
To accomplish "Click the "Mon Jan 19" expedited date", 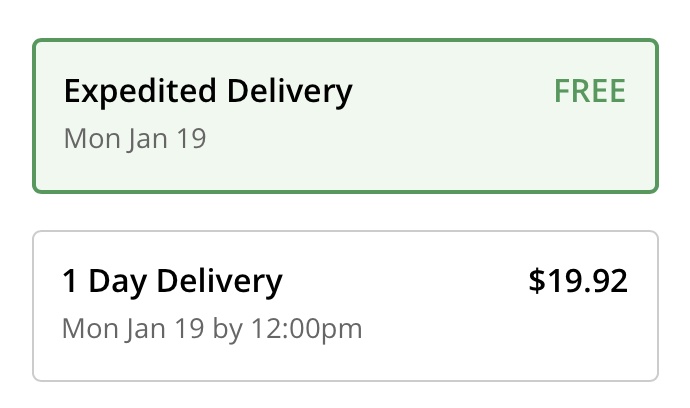I will (134, 138).
